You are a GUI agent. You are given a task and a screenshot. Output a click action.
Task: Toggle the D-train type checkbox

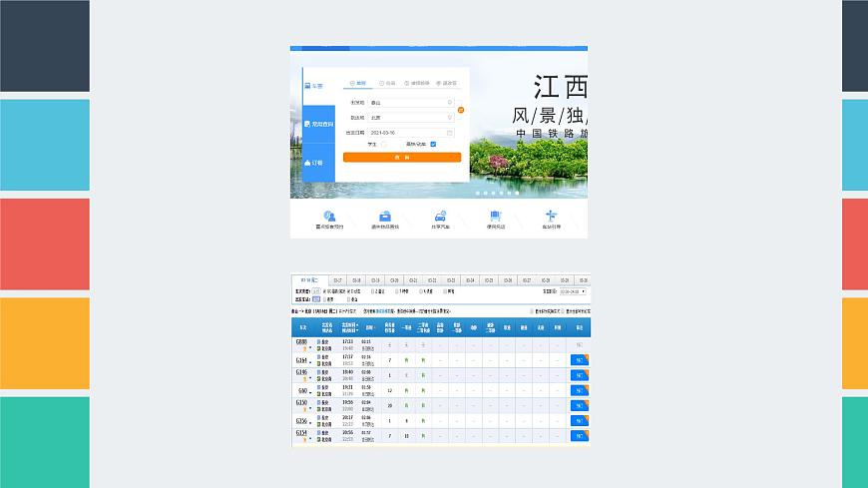click(349, 291)
